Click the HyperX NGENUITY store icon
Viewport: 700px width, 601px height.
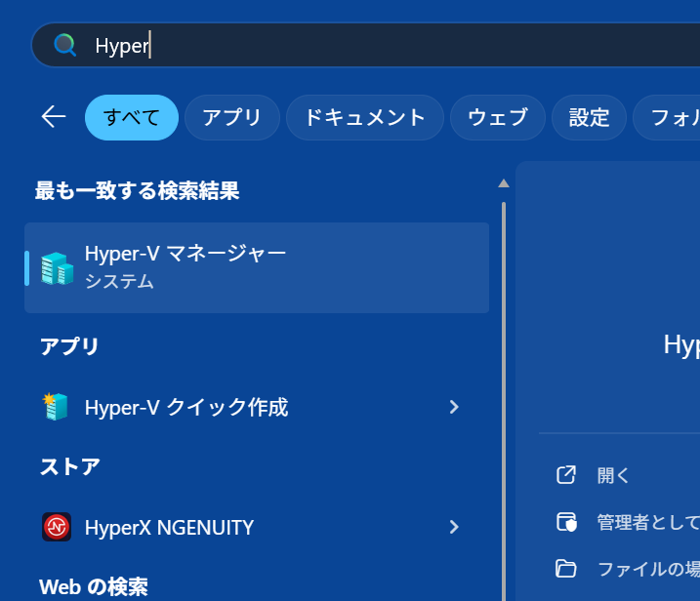pos(57,527)
